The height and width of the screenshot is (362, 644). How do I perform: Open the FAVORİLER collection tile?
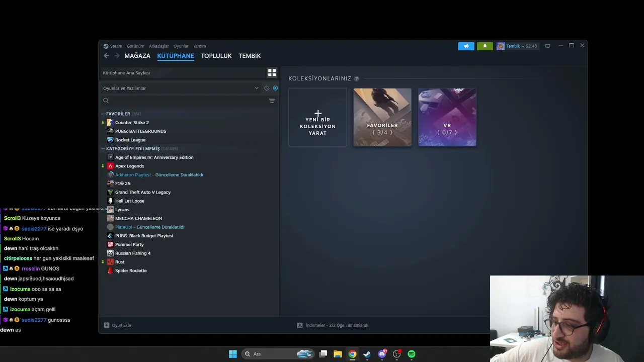(382, 117)
